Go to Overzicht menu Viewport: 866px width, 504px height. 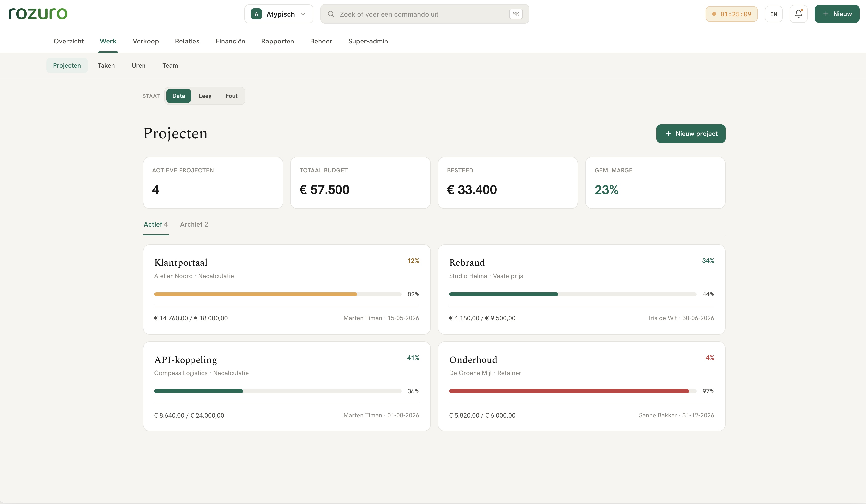tap(69, 41)
